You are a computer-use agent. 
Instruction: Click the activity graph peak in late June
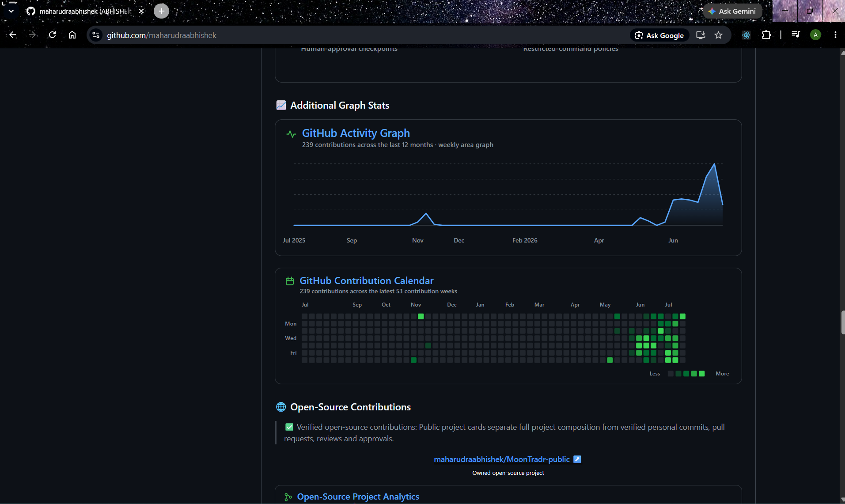[x=714, y=164]
